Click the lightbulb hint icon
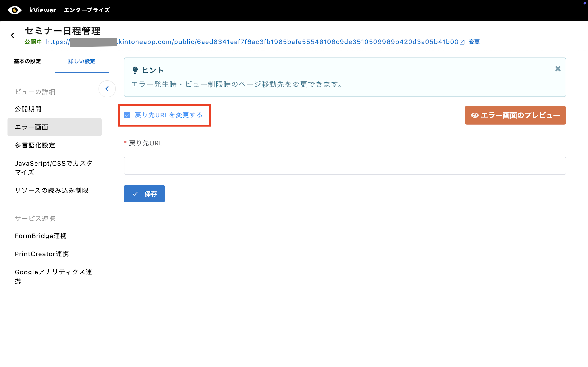This screenshot has width=588, height=367. [x=135, y=70]
